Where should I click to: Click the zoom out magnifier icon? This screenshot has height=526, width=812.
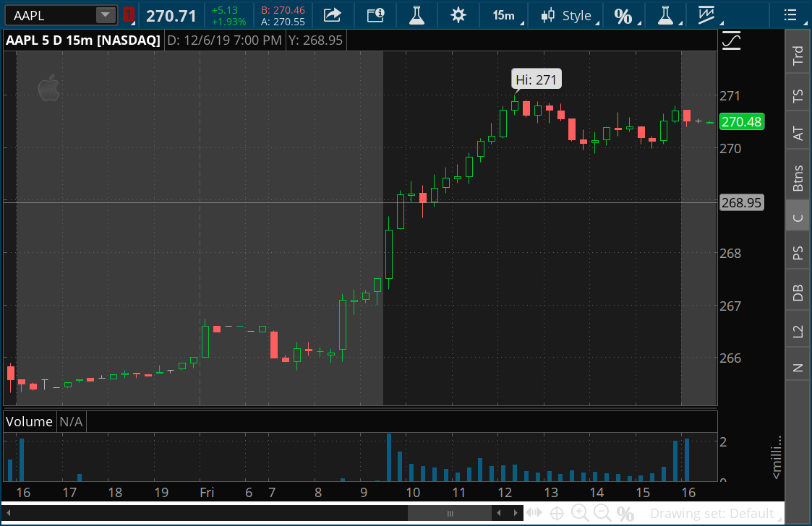coord(602,514)
